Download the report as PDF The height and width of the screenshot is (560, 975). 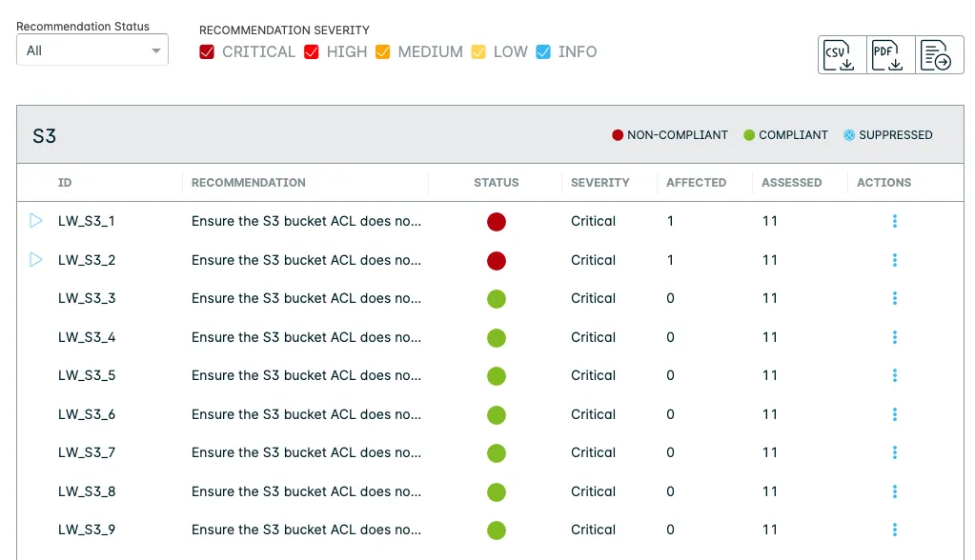(890, 54)
